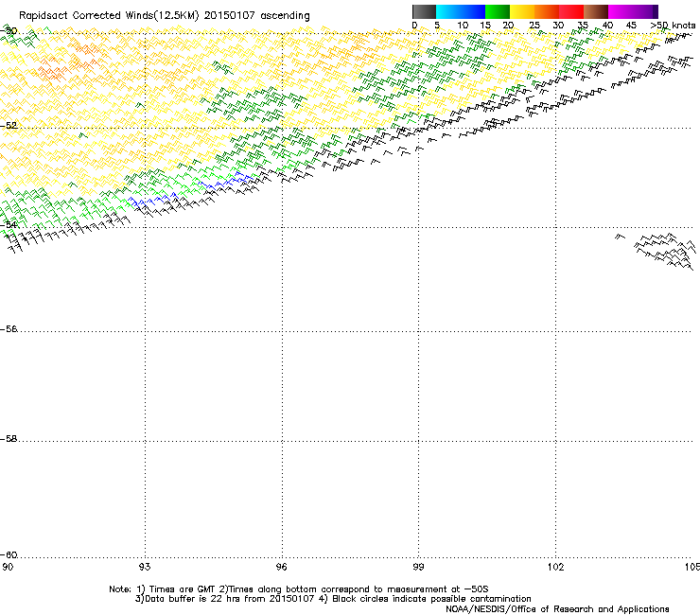Click the latitude label '-56'
This screenshot has width=700, height=615.
pos(9,328)
